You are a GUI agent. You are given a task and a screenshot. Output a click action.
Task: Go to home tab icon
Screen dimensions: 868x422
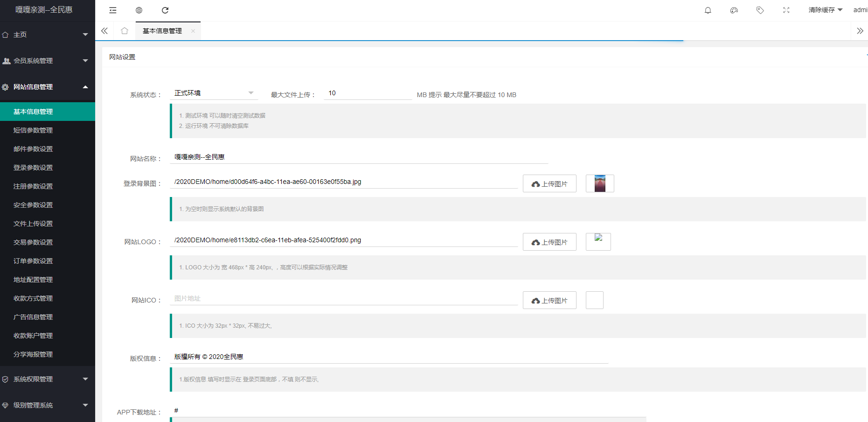click(x=125, y=31)
